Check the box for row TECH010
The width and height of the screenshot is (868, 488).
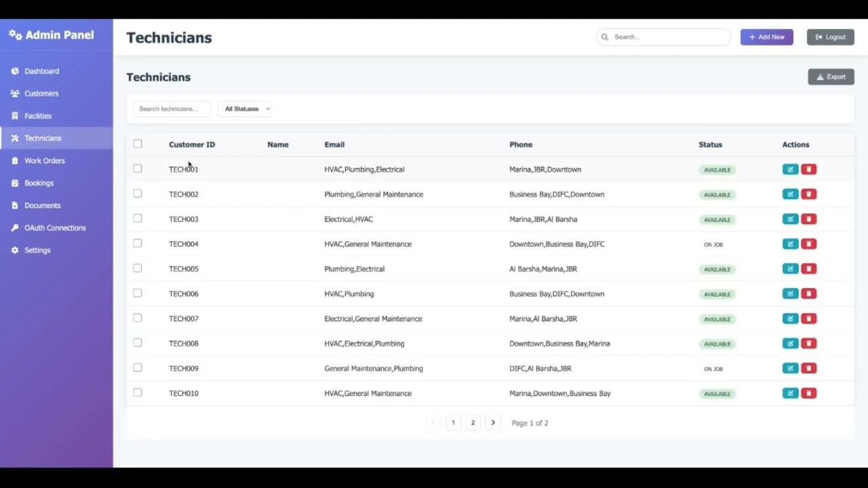[138, 392]
